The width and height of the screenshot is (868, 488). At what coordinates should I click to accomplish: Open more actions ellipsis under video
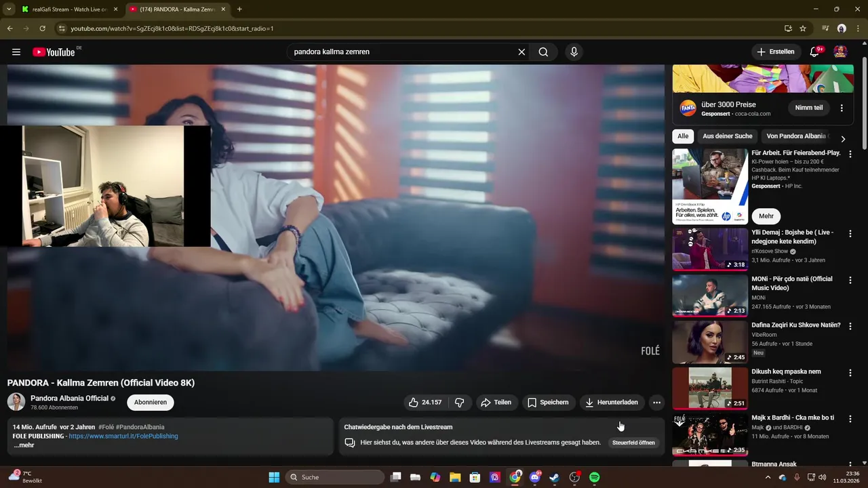tap(656, 402)
